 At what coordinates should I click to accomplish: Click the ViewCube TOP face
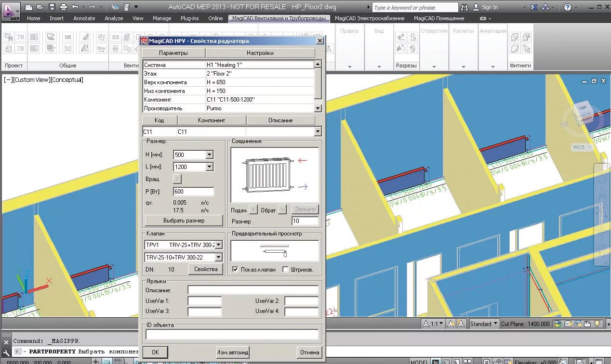[x=583, y=108]
